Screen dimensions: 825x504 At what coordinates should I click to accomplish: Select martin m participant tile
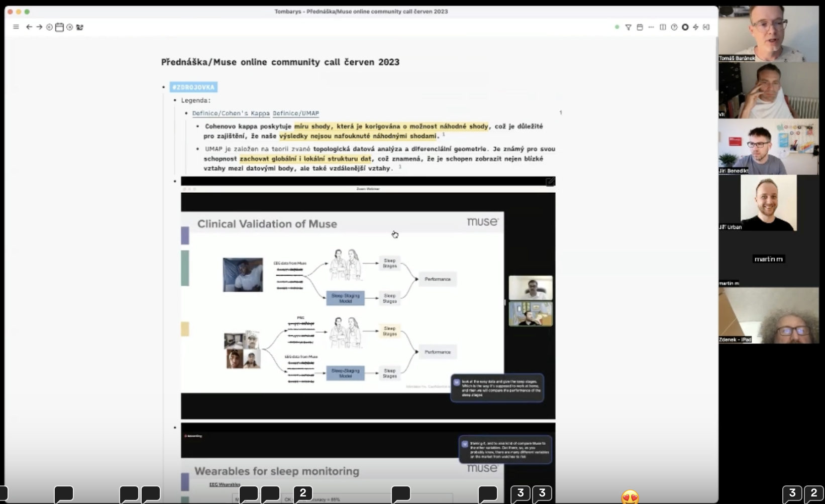tap(768, 259)
